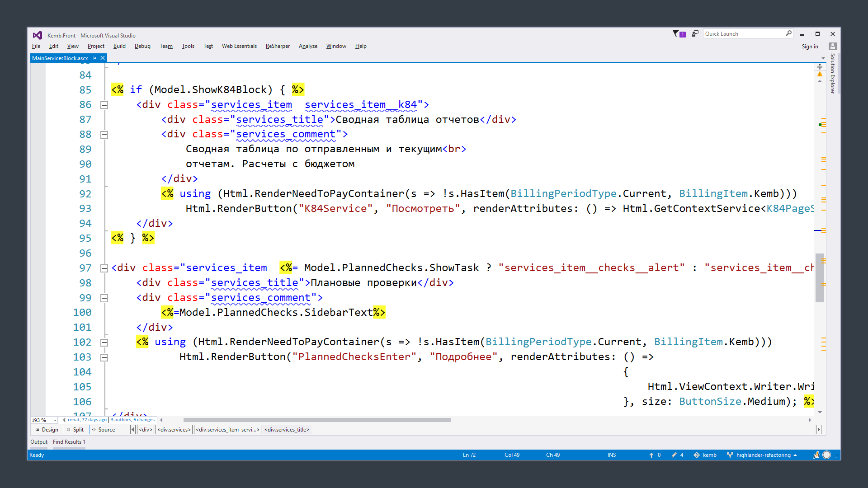Switch the editor to Split view
This screenshot has height=488, width=868.
click(x=75, y=430)
